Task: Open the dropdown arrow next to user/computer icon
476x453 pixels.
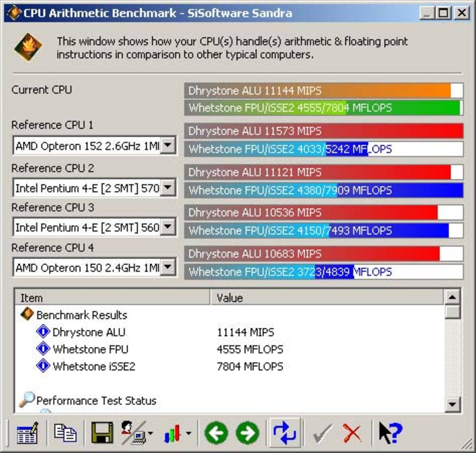Action: click(x=151, y=433)
